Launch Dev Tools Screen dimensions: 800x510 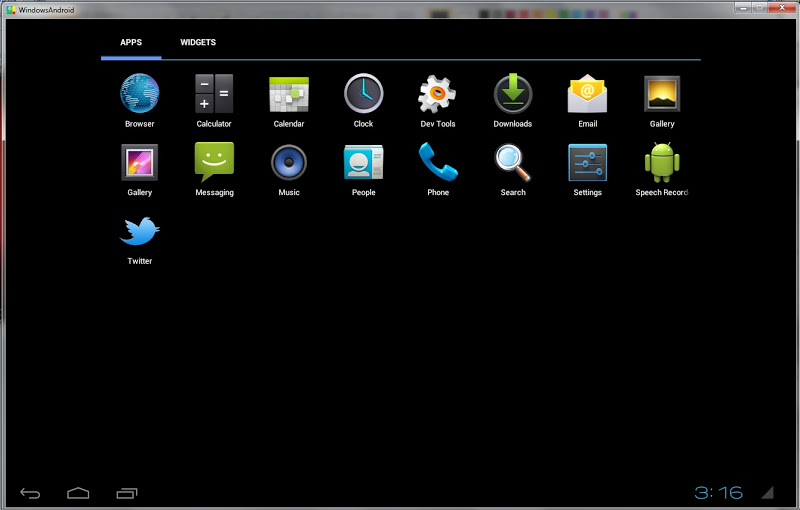coord(437,94)
